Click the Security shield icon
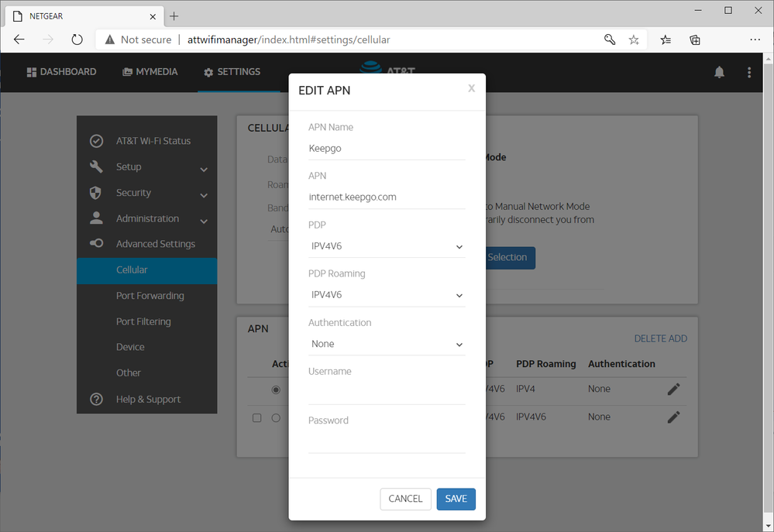The height and width of the screenshot is (532, 774). 95,193
